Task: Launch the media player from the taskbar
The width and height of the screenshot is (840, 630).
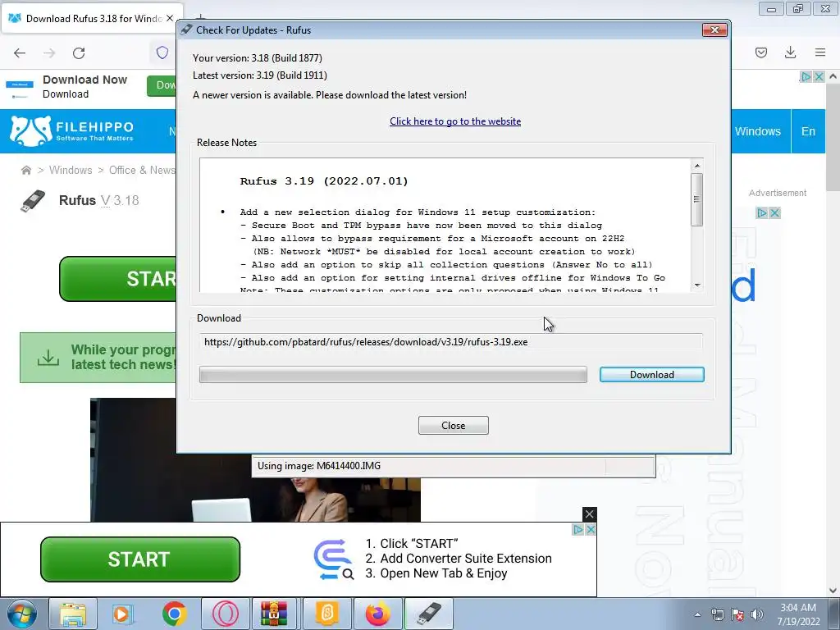Action: [x=122, y=614]
